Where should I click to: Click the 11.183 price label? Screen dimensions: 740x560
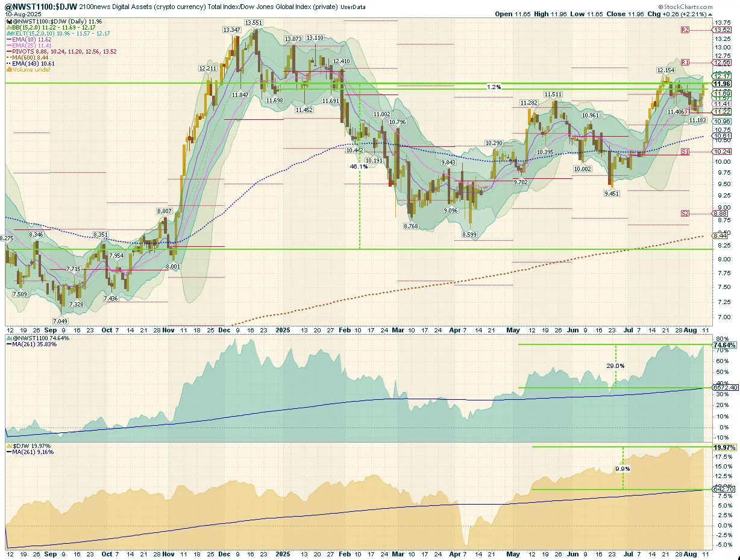pyautogui.click(x=698, y=121)
